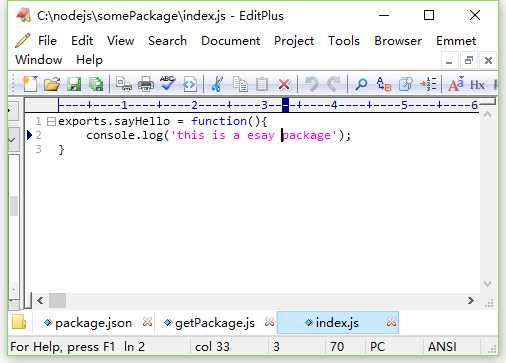Close the getPackage.js tab

pyautogui.click(x=269, y=322)
